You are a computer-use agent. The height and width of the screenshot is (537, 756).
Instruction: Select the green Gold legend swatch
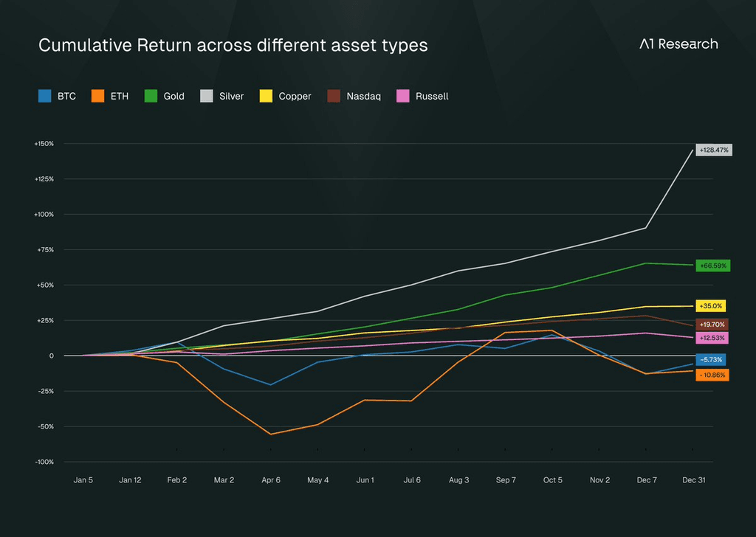[x=151, y=96]
